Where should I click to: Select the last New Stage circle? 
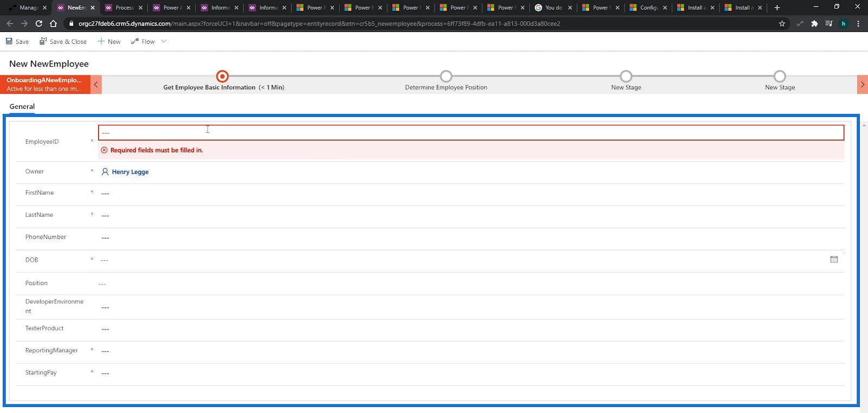(x=780, y=76)
